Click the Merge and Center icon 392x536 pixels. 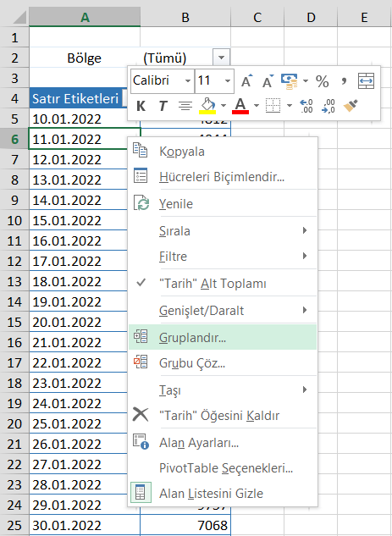click(x=366, y=81)
